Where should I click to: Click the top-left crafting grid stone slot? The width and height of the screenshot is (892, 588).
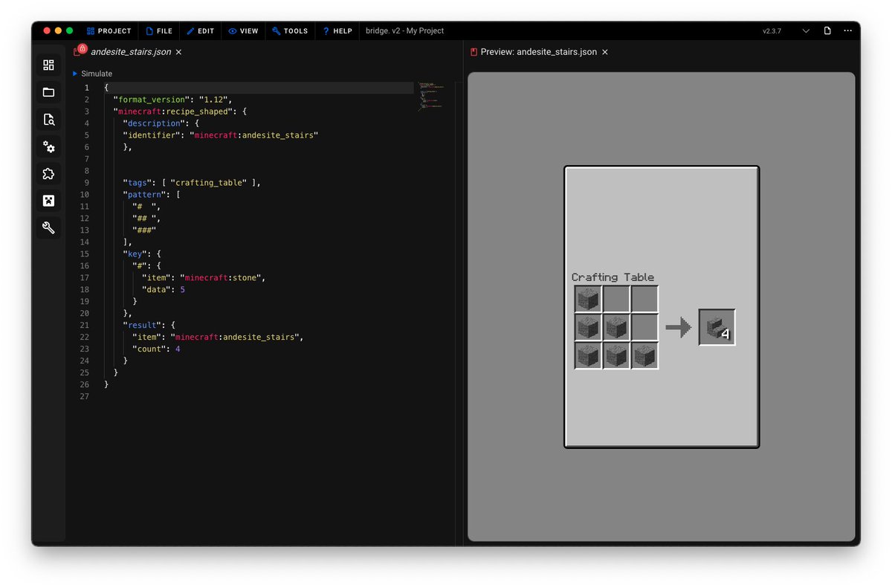tap(588, 299)
